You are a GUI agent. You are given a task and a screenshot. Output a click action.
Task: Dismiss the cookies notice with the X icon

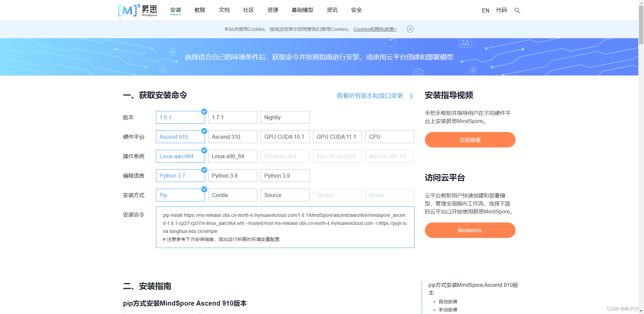[410, 29]
